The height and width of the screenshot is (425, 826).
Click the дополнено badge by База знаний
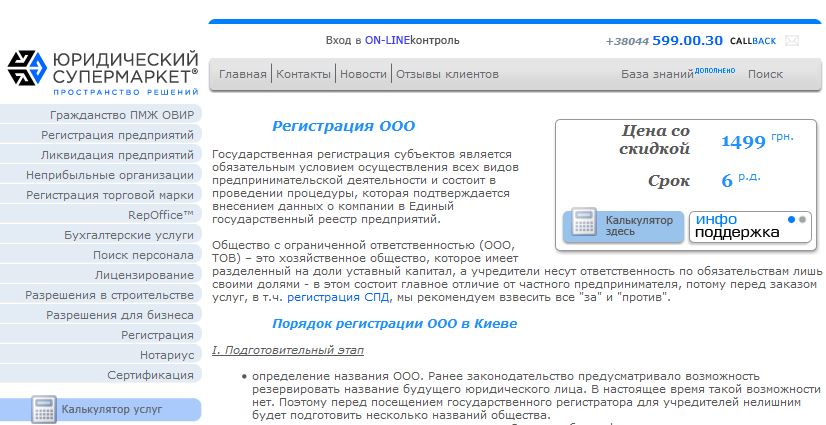(x=715, y=70)
